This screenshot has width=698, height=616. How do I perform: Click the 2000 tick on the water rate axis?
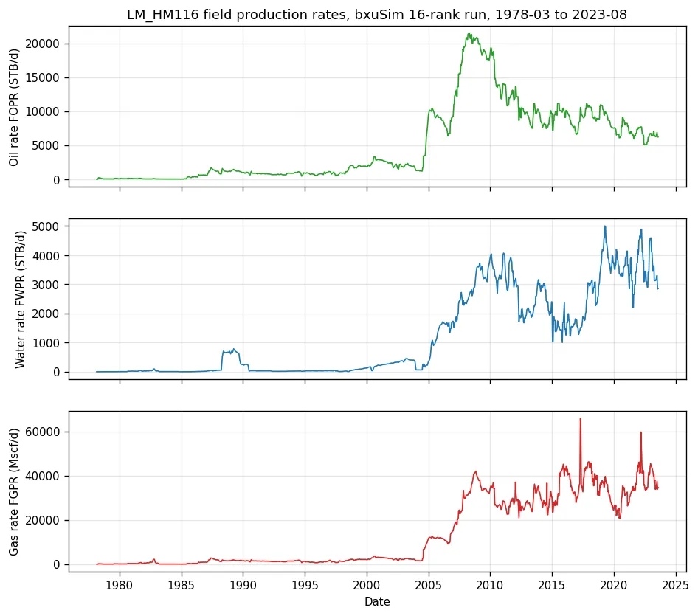tap(46, 314)
